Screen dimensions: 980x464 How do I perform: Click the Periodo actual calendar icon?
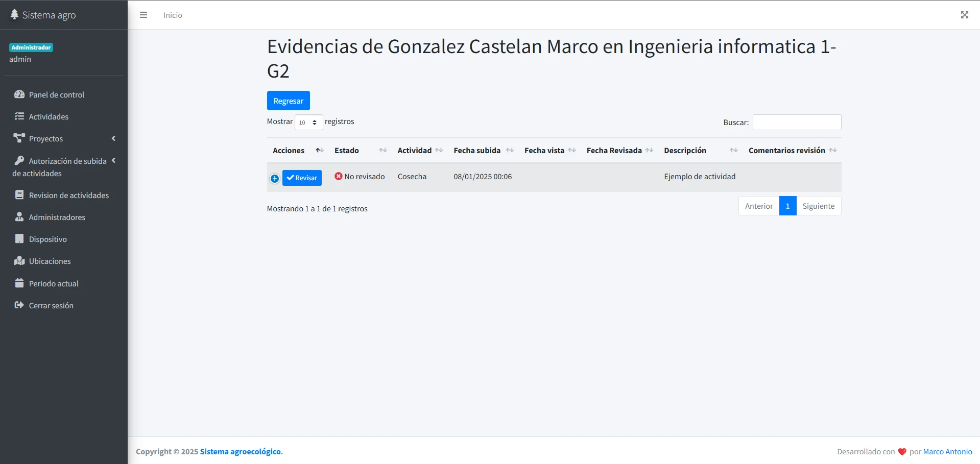pos(19,283)
